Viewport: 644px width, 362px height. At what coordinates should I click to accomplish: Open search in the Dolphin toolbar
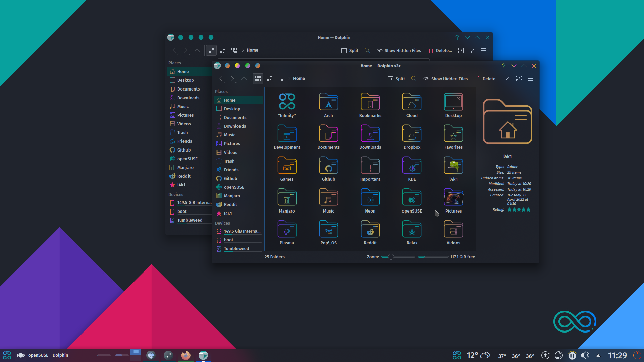click(413, 79)
